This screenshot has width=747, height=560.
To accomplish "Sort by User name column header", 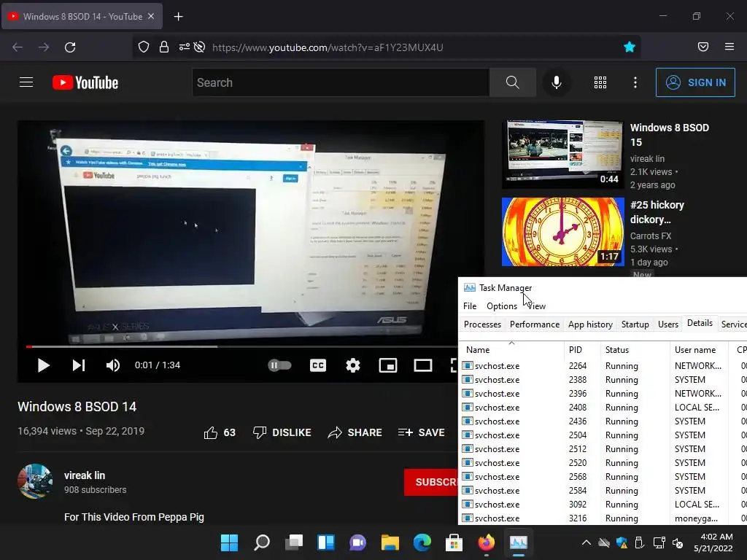I will (699, 349).
